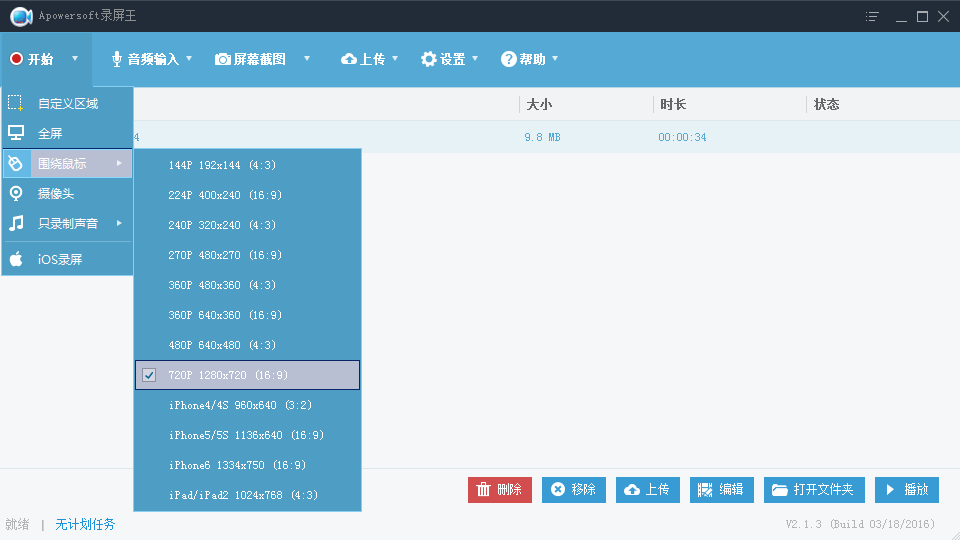
Task: Expand the 屏幕截图 dropdown arrow
Action: [x=307, y=59]
